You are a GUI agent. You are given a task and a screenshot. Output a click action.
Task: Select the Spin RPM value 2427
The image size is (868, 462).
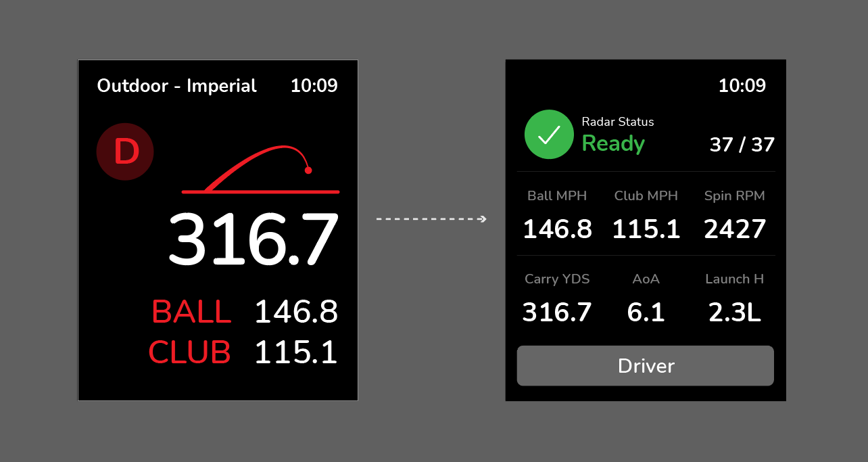pyautogui.click(x=735, y=229)
